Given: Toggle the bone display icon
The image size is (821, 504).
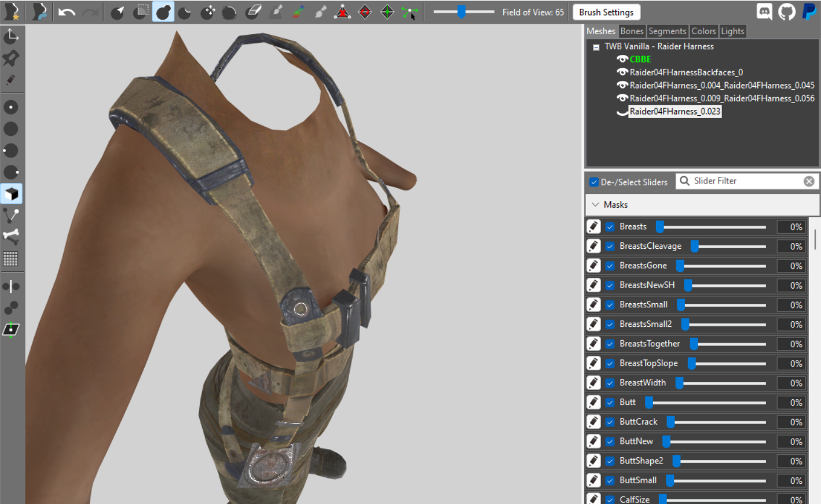Looking at the screenshot, I should (x=11, y=236).
